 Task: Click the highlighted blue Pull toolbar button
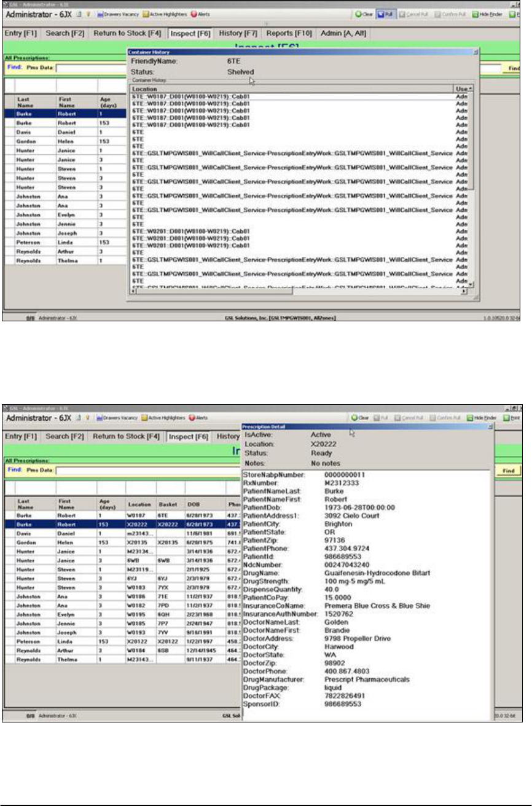pos(387,14)
